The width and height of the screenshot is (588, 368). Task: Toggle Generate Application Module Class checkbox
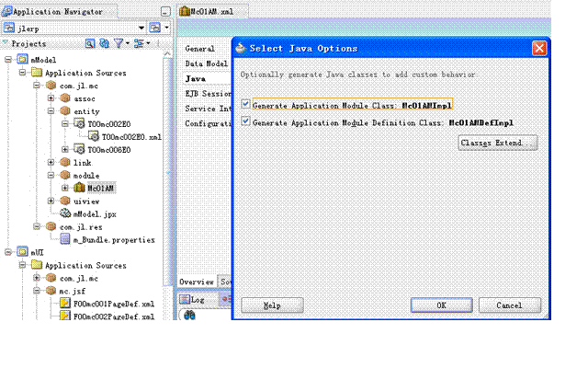(245, 104)
